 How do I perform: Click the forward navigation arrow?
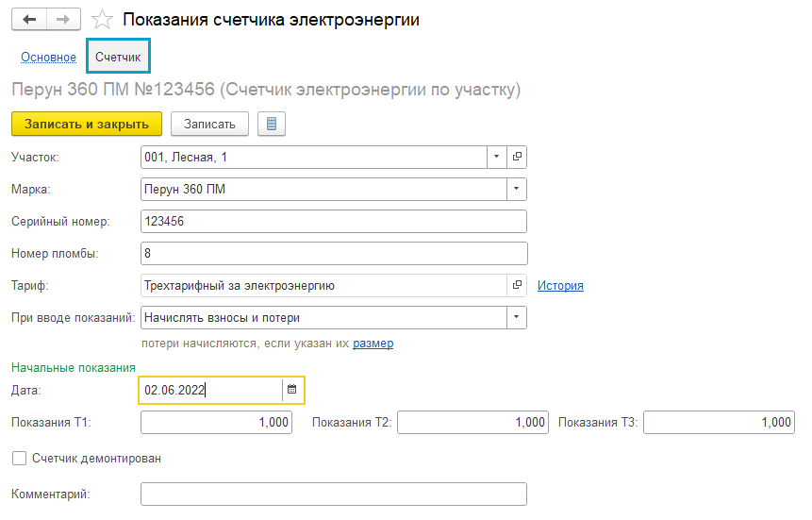[63, 20]
